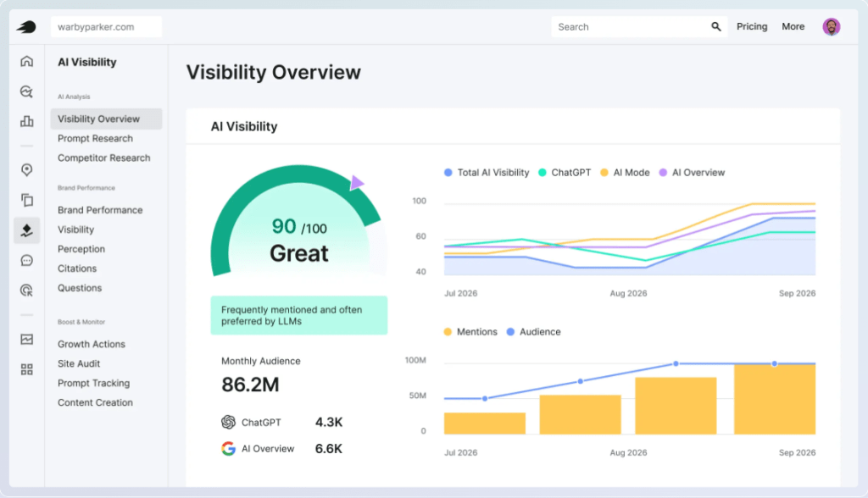The height and width of the screenshot is (498, 868).
Task: Click the ChatGPT logo icon
Action: tap(228, 422)
